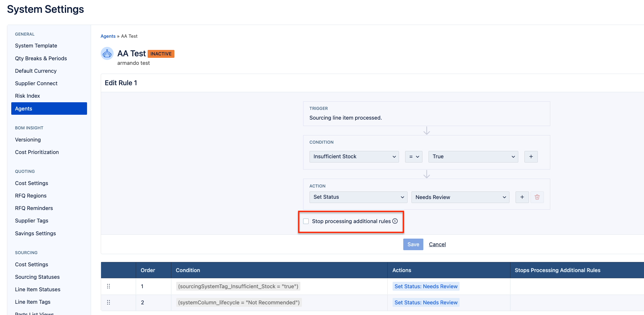Add another action with the plus icon

point(522,197)
